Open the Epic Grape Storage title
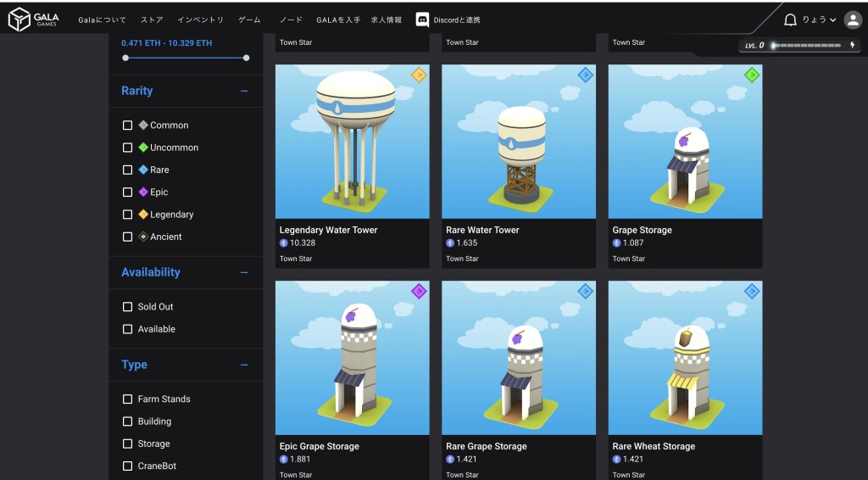 320,446
